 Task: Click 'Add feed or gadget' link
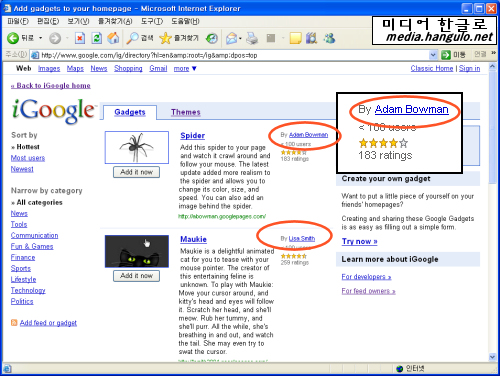tap(48, 323)
